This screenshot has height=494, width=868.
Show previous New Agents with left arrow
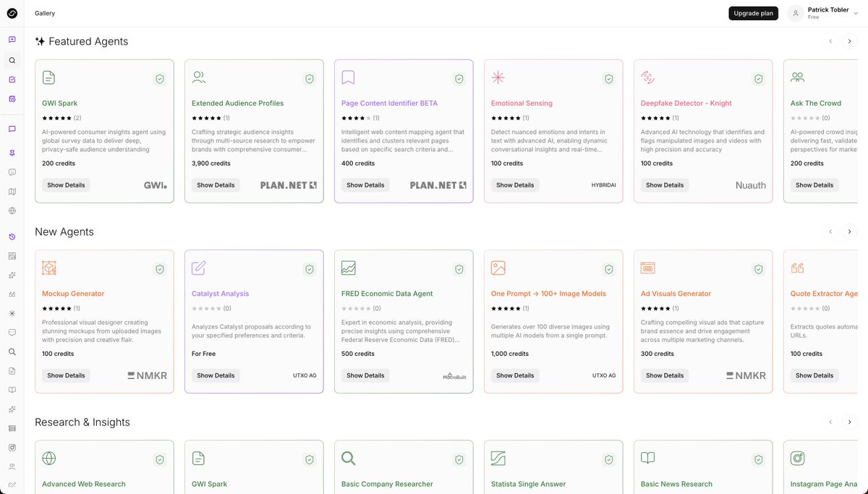pyautogui.click(x=830, y=231)
